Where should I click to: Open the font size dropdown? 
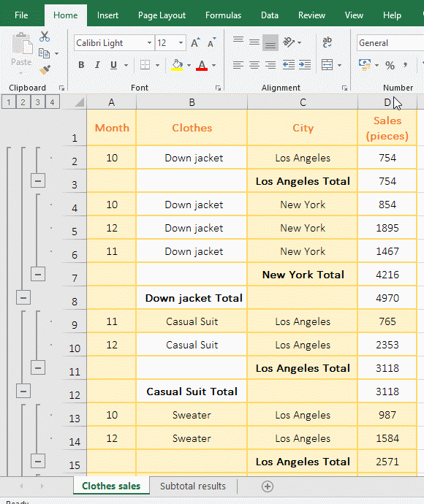181,43
